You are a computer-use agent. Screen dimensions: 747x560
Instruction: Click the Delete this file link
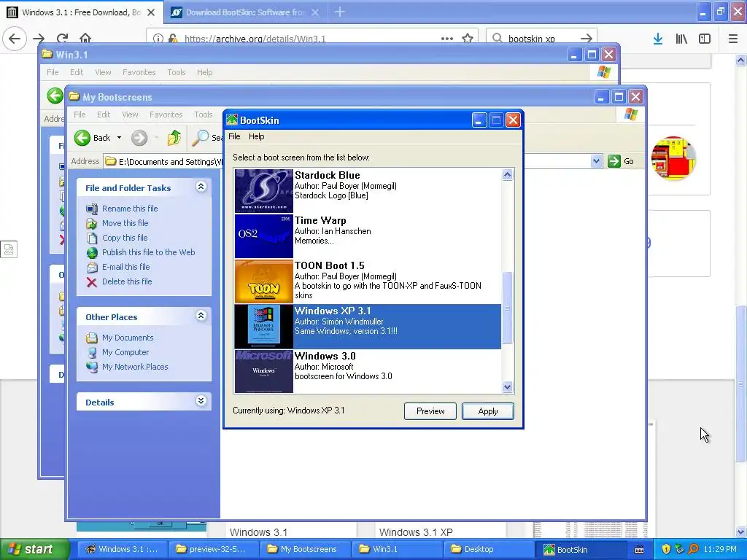(x=127, y=281)
